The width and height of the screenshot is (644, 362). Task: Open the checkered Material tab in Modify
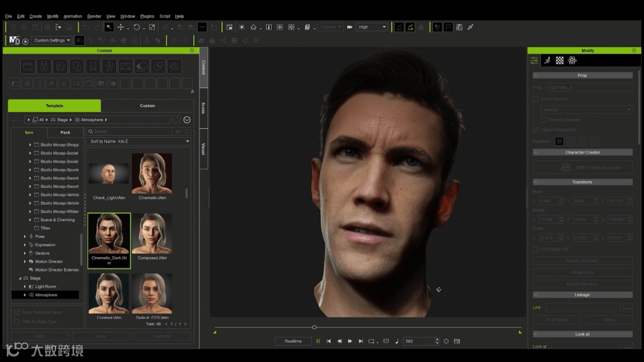pos(559,60)
